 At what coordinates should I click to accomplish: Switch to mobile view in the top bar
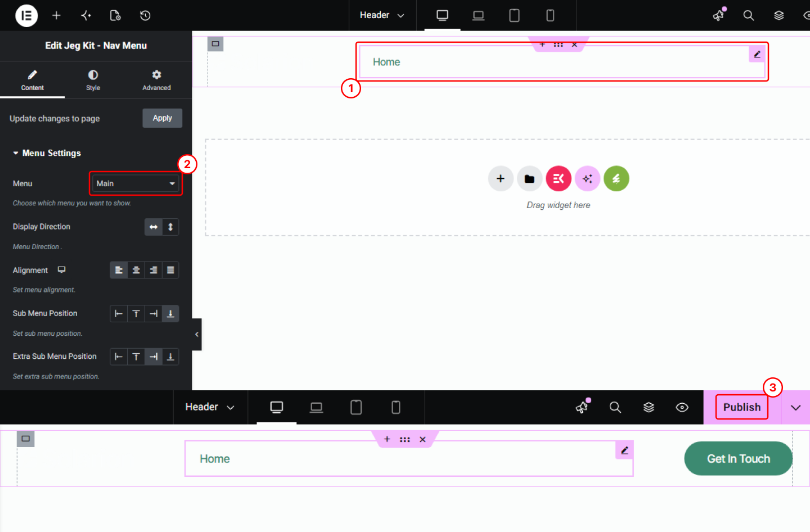tap(550, 16)
